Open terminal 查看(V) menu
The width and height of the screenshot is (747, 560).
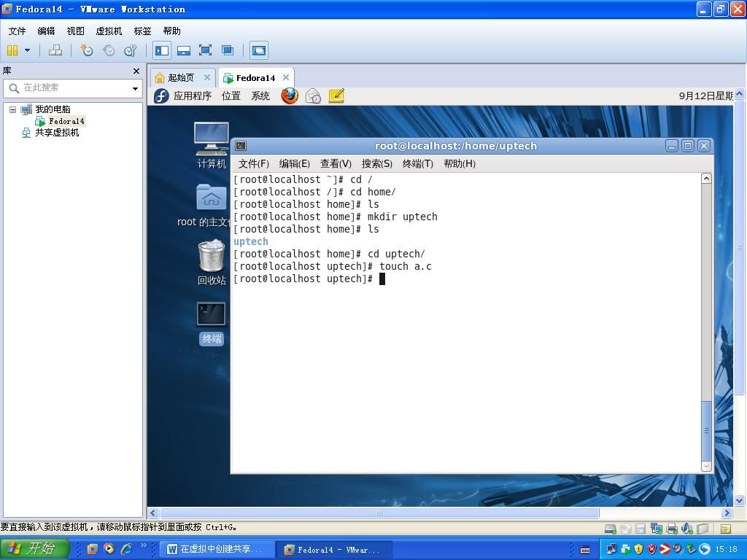click(336, 164)
